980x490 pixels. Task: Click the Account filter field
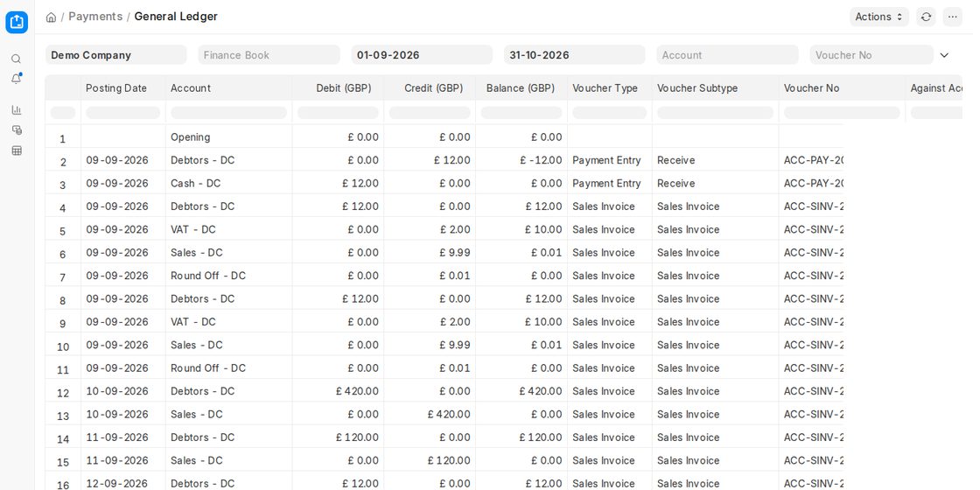pos(727,55)
